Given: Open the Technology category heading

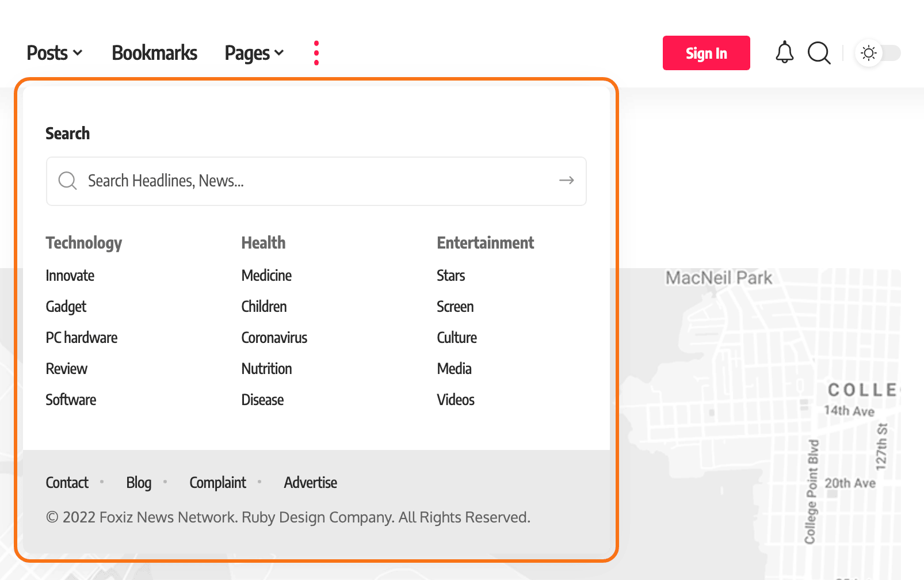Looking at the screenshot, I should [84, 243].
